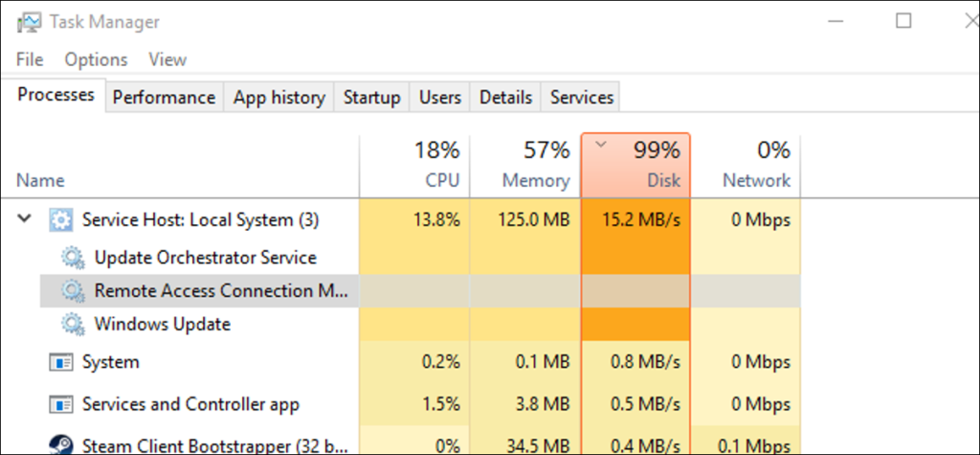
Task: Click the Service Host: Local System gear icon
Action: [x=61, y=220]
